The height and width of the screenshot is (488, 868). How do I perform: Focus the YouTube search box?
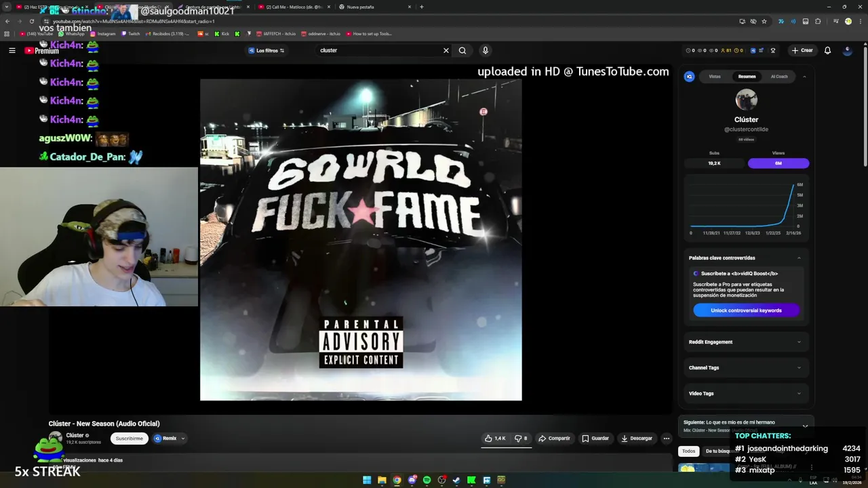380,50
